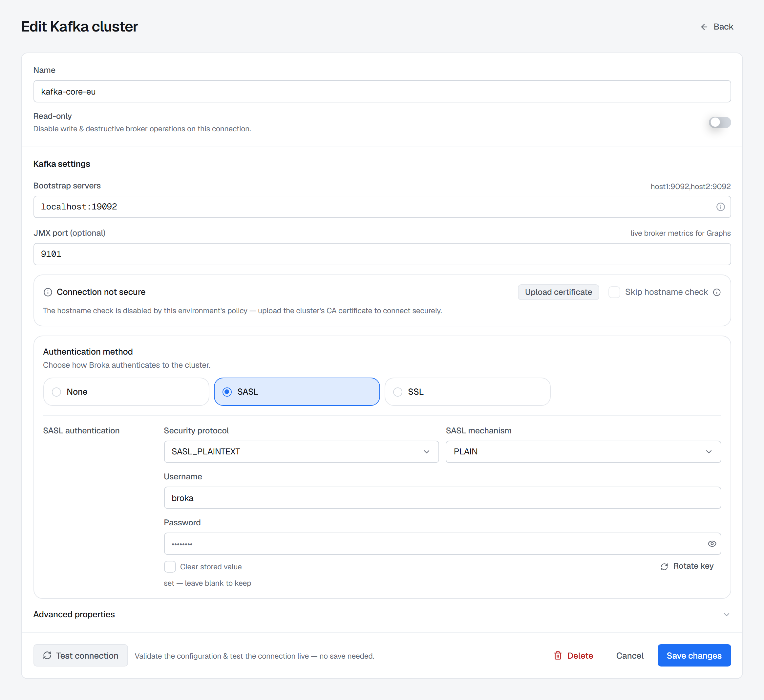Screen dimensions: 764x700
Task: Click the 'set — leave blank to keep' text
Action: click(207, 583)
